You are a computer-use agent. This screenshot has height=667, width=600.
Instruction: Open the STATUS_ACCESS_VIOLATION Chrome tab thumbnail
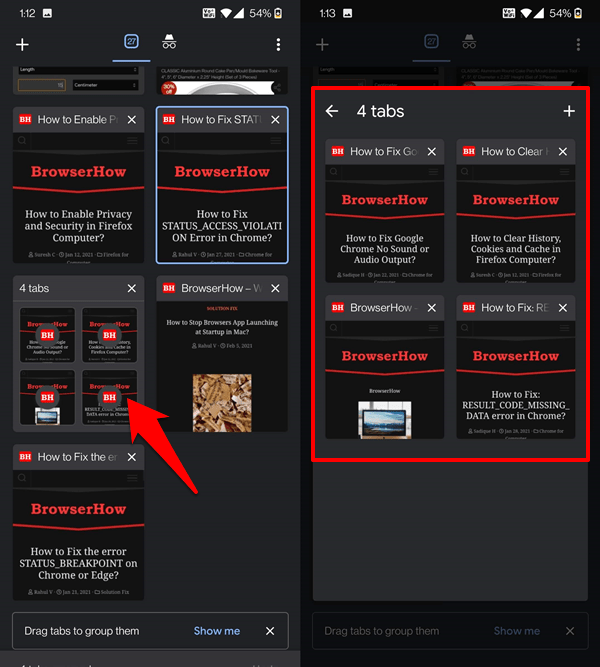[222, 197]
